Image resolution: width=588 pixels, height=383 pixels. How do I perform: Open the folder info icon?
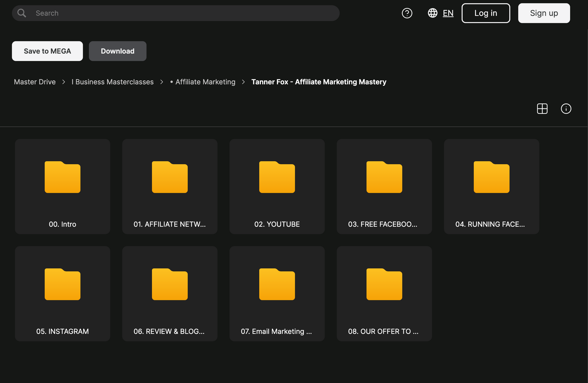(566, 109)
